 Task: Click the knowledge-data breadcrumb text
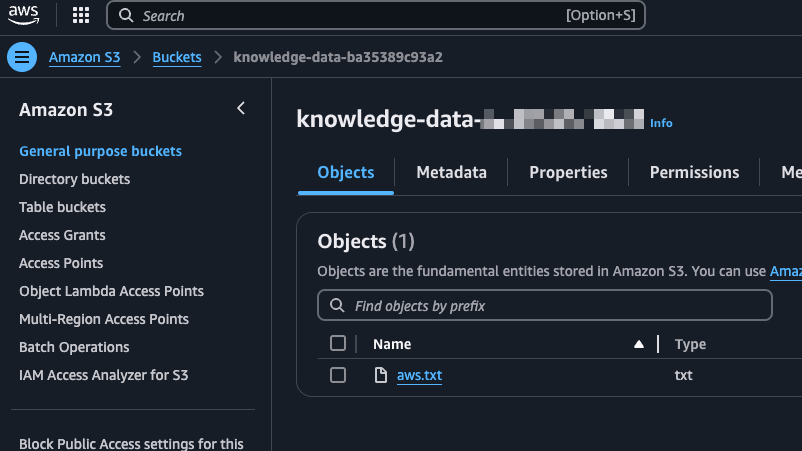[x=338, y=57]
